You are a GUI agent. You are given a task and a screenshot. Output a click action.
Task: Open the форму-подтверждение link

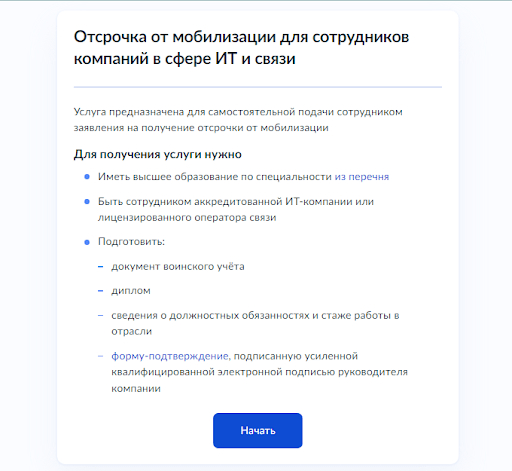click(170, 356)
